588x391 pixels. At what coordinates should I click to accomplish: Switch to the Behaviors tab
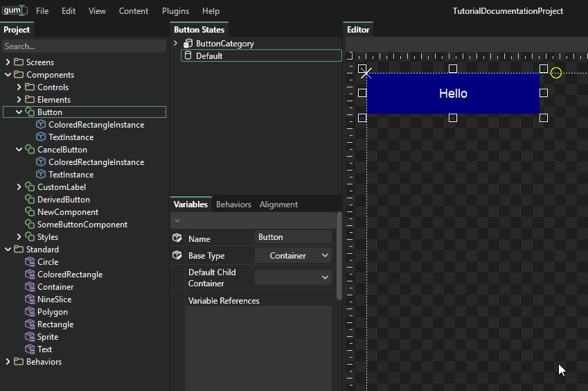[233, 205]
